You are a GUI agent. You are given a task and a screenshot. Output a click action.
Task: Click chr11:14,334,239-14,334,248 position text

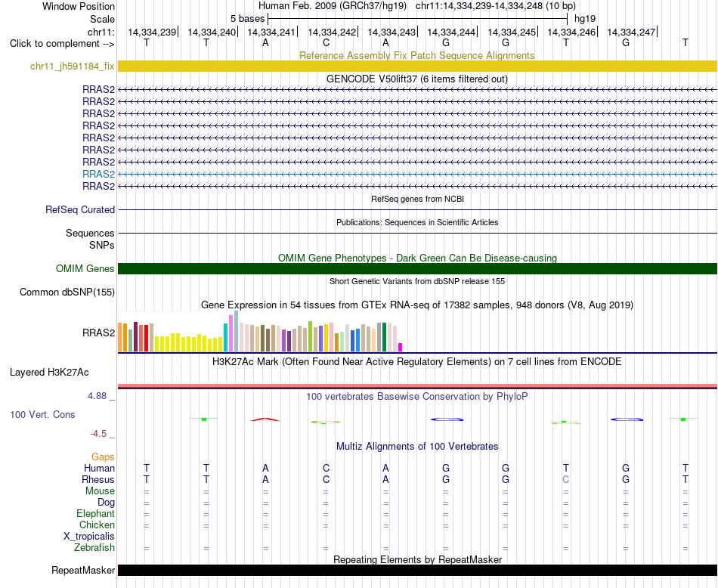coord(496,6)
